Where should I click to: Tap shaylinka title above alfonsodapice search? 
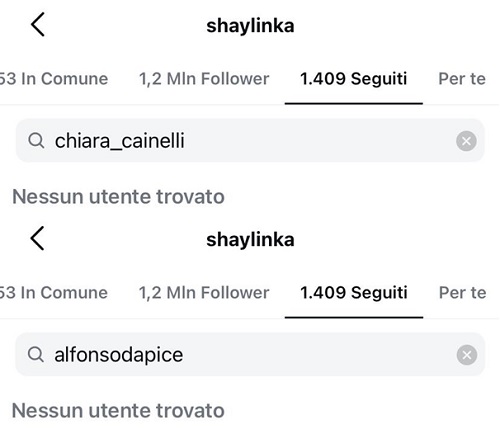coord(250,240)
